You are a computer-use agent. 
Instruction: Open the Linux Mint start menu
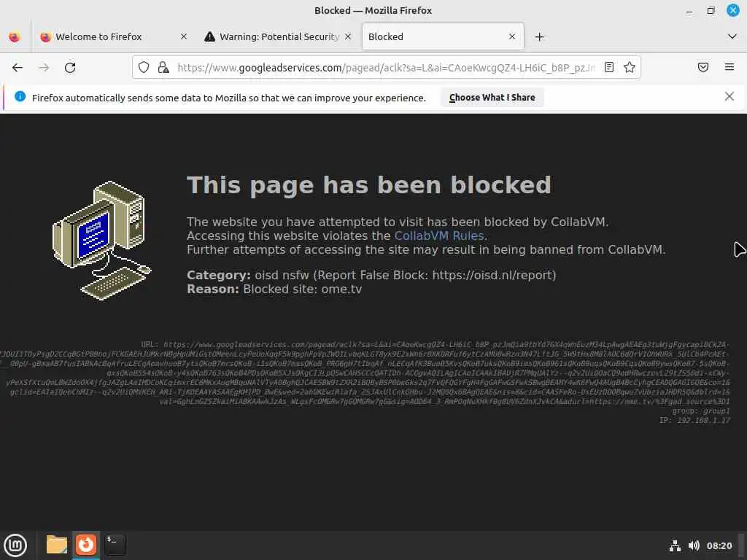(x=16, y=545)
